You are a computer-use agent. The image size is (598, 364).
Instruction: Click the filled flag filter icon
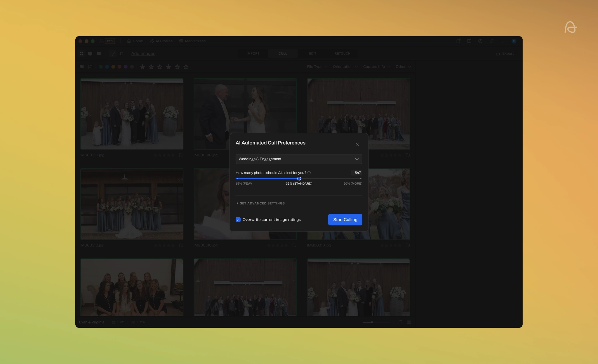click(82, 67)
